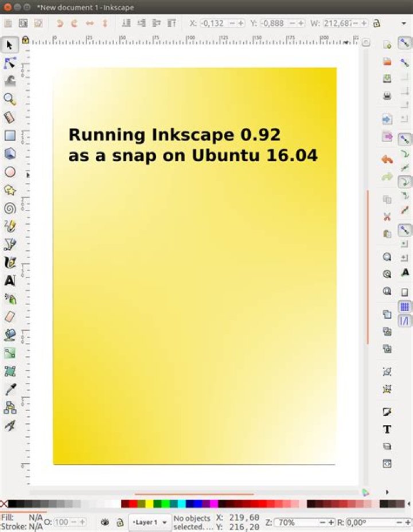Click Select All objects icon

coord(8,23)
